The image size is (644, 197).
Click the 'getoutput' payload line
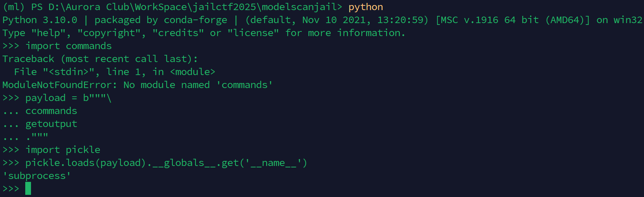(51, 124)
